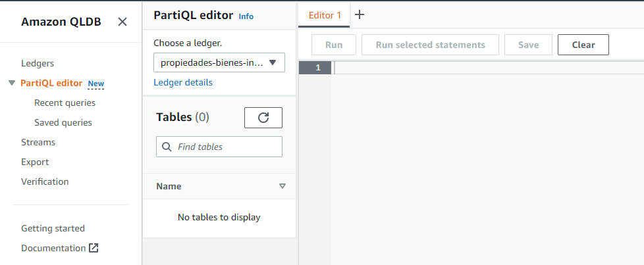
Task: Go to Streams page
Action: coord(38,142)
